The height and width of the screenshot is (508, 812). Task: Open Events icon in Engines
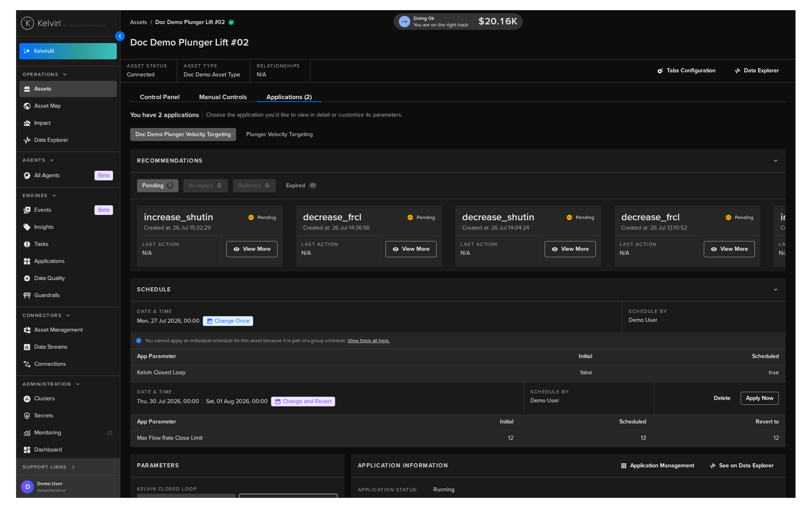[27, 210]
